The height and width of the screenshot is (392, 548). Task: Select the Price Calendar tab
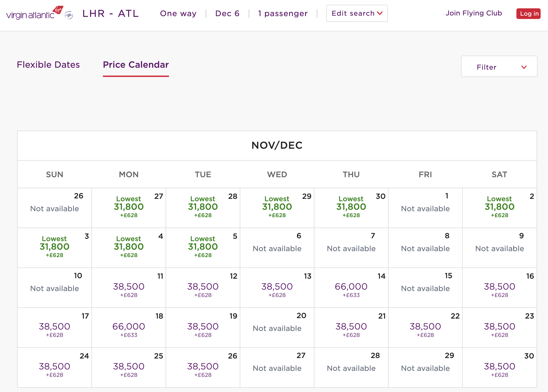point(136,65)
